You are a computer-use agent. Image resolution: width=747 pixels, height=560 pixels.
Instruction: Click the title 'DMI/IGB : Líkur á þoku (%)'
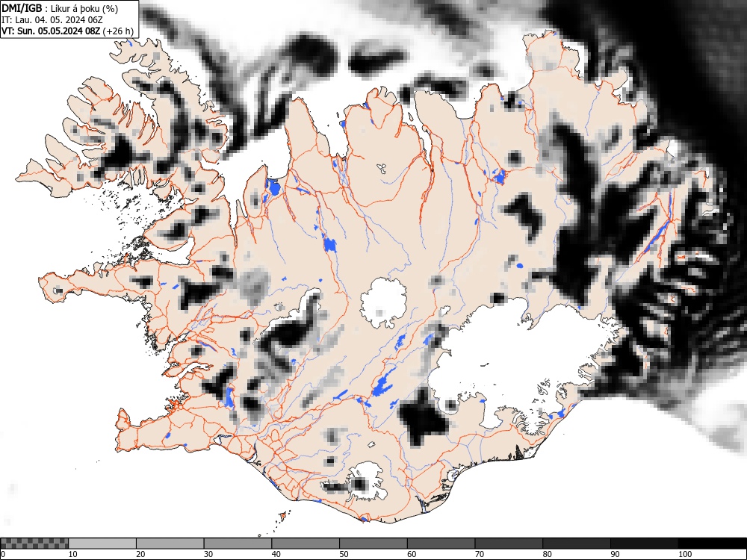[x=60, y=8]
